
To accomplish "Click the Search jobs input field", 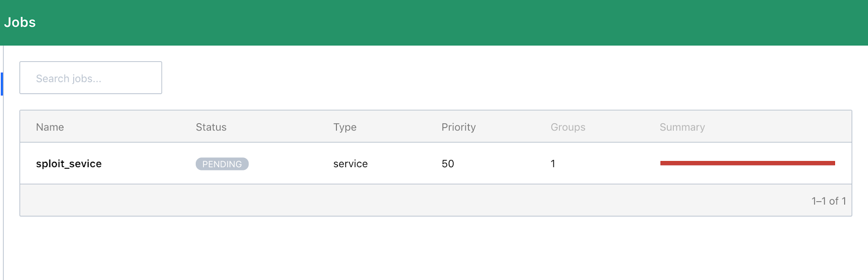I will (91, 78).
